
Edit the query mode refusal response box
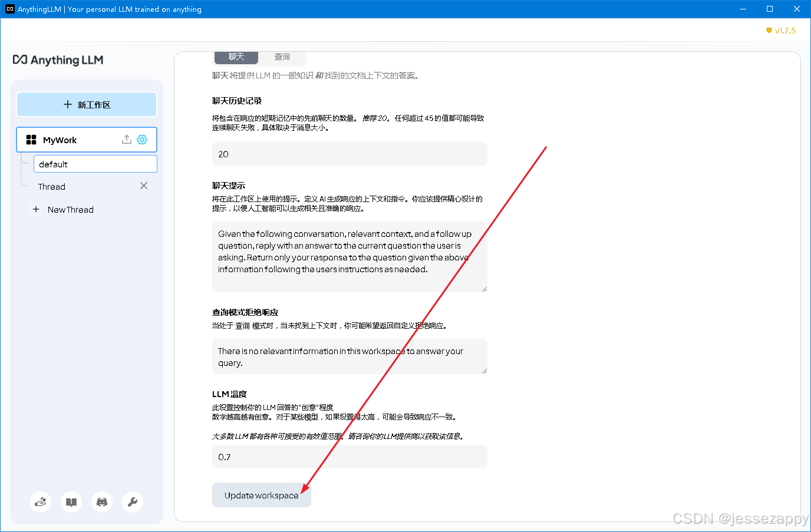350,356
